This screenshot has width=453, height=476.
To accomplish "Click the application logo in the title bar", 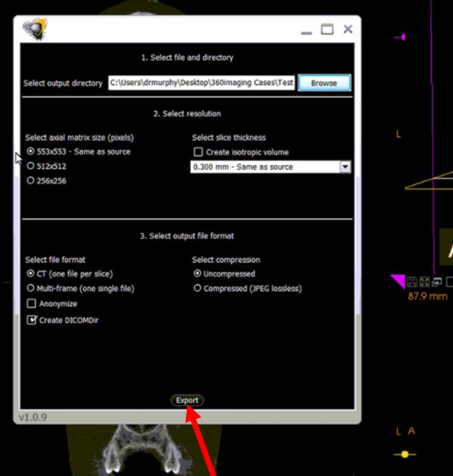I will pyautogui.click(x=35, y=29).
